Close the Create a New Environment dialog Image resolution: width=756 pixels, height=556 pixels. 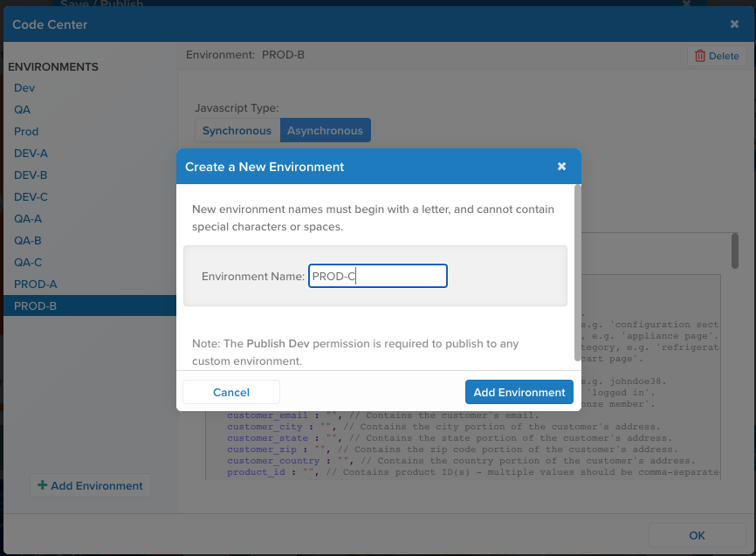coord(561,166)
